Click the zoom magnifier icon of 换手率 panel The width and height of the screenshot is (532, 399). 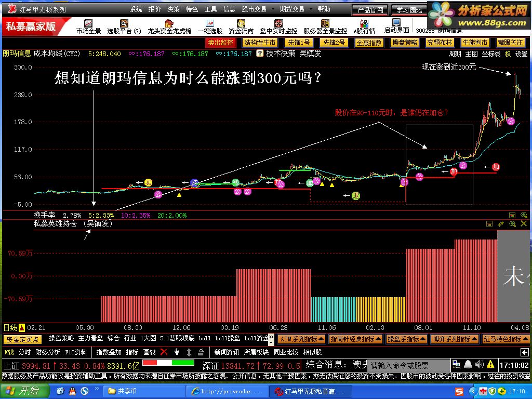pos(524,215)
